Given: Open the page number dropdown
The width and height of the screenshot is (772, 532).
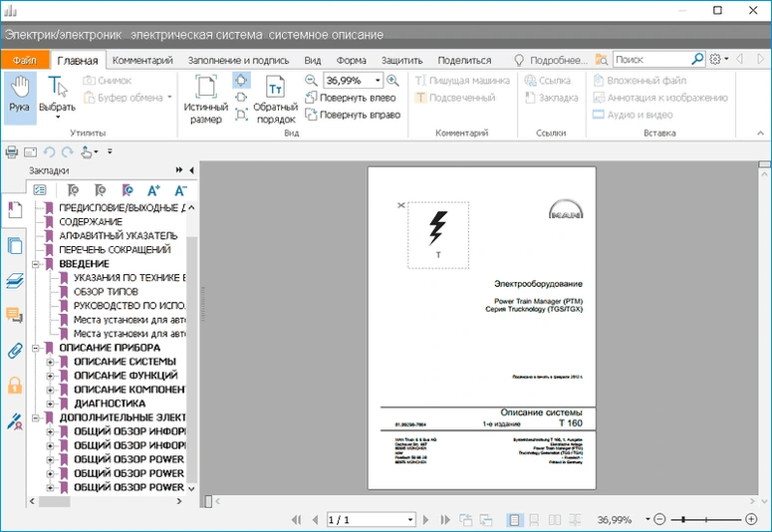Looking at the screenshot, I should (x=410, y=520).
